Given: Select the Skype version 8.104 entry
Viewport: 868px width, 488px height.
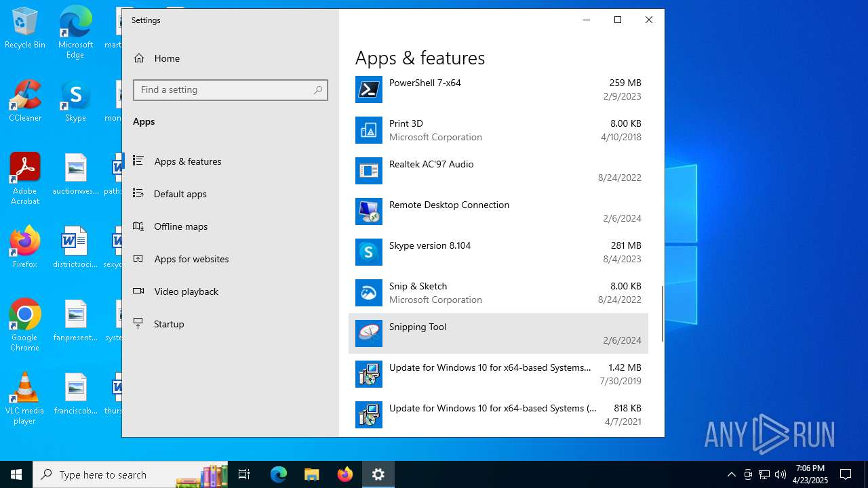Looking at the screenshot, I should [498, 252].
